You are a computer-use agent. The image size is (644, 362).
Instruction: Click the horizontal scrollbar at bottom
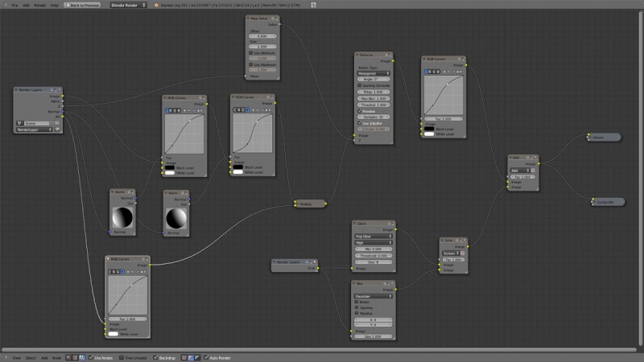tap(319, 350)
